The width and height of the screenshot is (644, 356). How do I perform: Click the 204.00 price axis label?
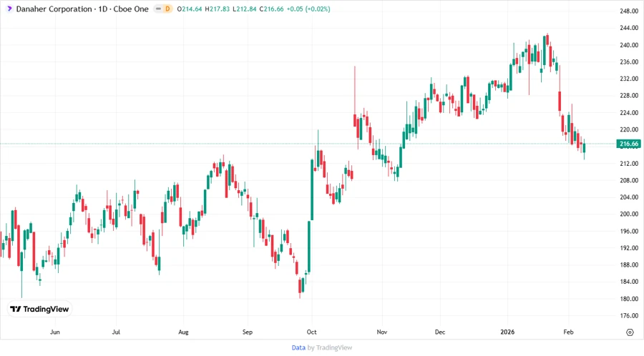(x=629, y=197)
